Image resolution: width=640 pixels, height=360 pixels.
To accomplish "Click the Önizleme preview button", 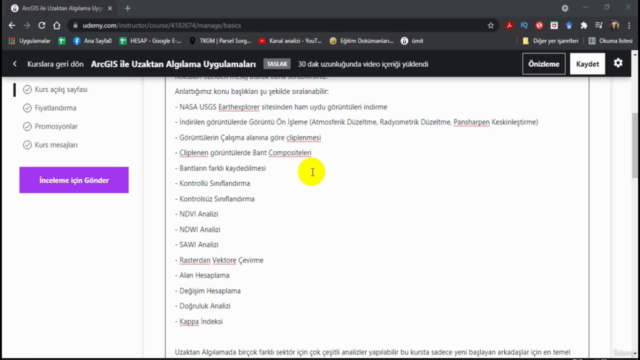I will click(x=544, y=64).
